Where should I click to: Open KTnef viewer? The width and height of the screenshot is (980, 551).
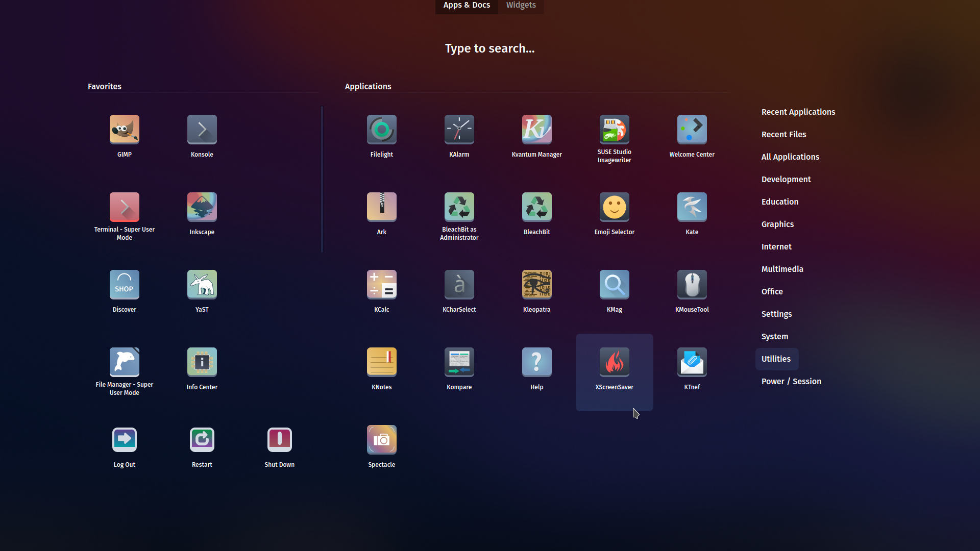(x=692, y=363)
